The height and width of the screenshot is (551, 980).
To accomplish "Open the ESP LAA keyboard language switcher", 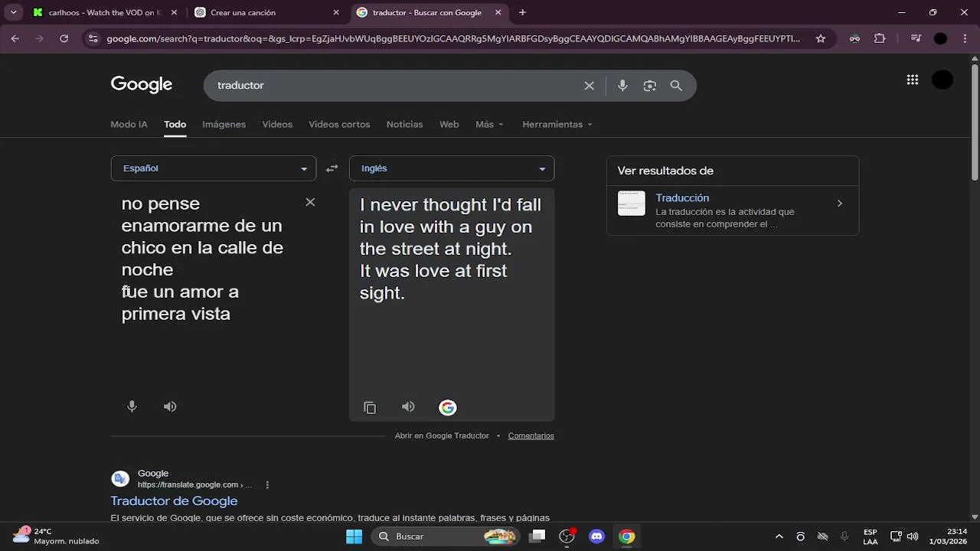I will 871,536.
